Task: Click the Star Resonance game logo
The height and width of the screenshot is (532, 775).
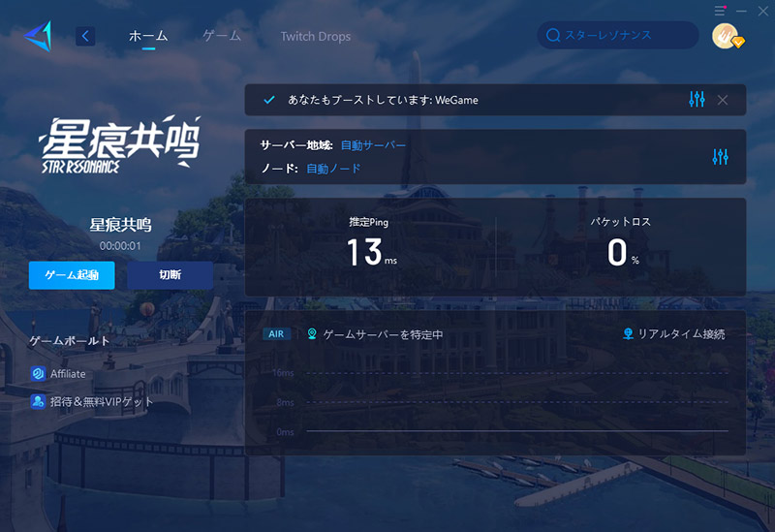Action: point(119,144)
